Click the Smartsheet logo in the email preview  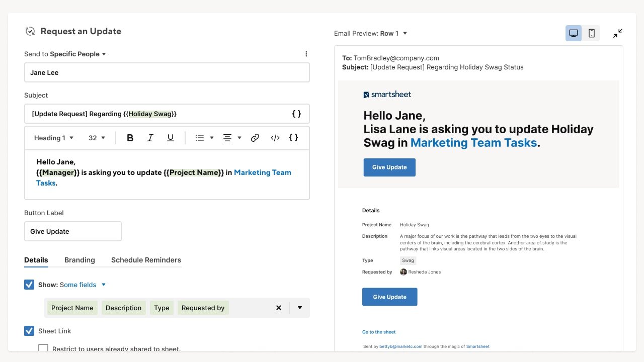coord(387,95)
